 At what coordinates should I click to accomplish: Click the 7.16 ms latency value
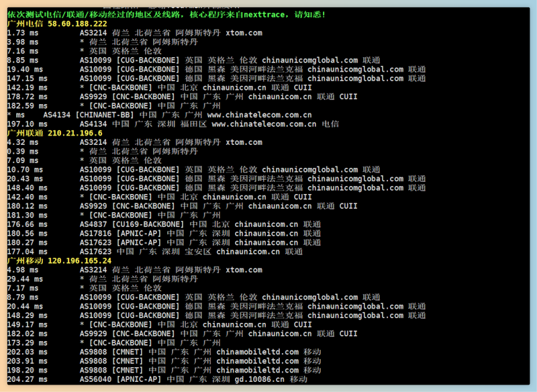(x=23, y=52)
